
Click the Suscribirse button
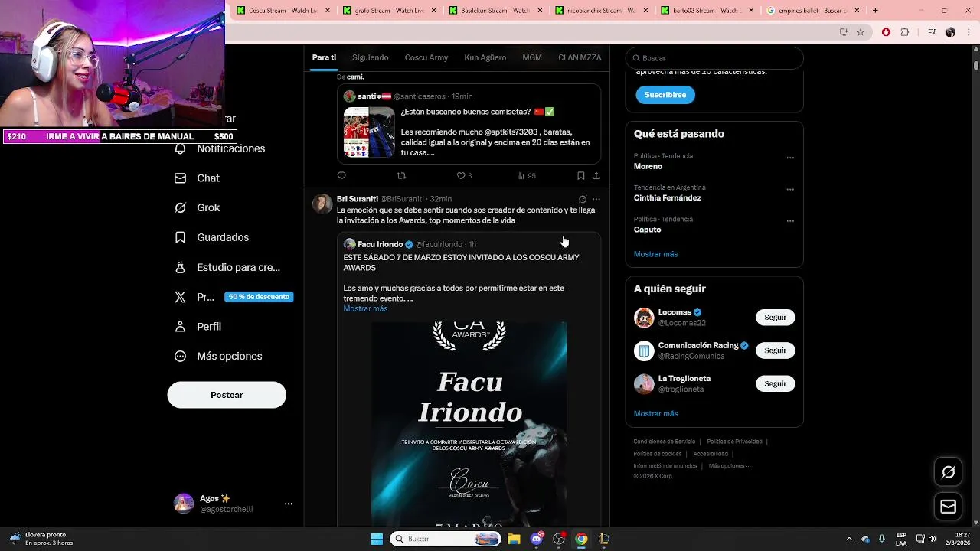click(665, 95)
